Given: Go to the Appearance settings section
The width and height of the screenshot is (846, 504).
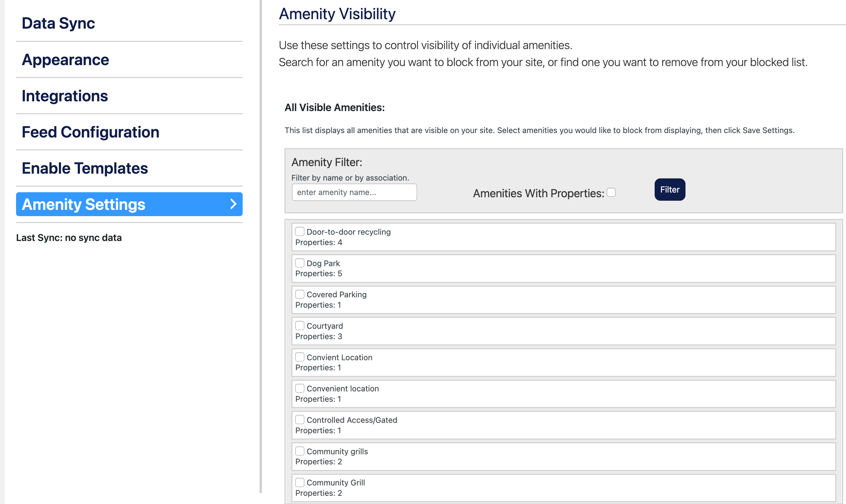Looking at the screenshot, I should tap(65, 60).
